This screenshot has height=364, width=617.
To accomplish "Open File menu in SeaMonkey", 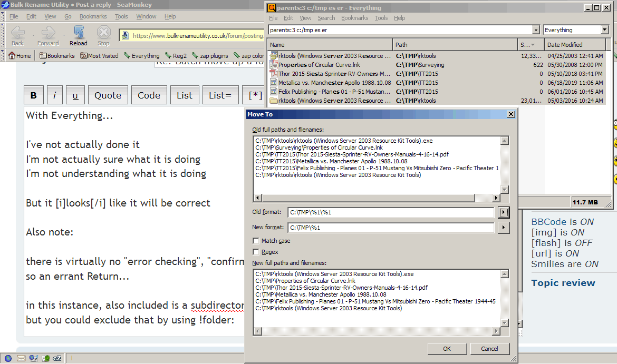I will (x=14, y=16).
